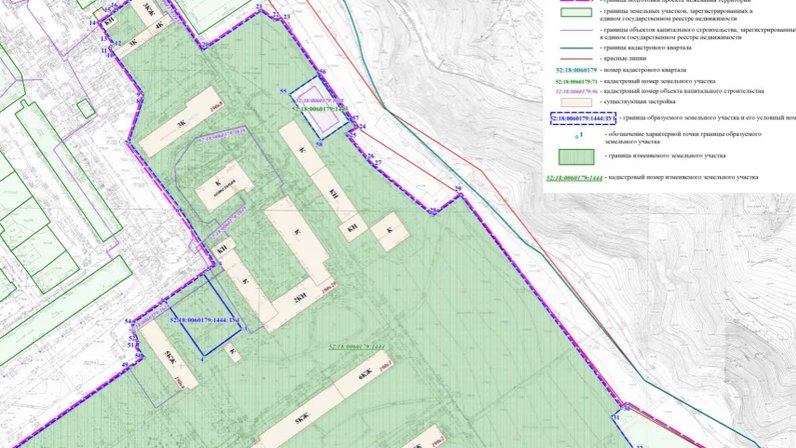
Task: Click the point marker "1" legend symbol
Action: click(579, 136)
